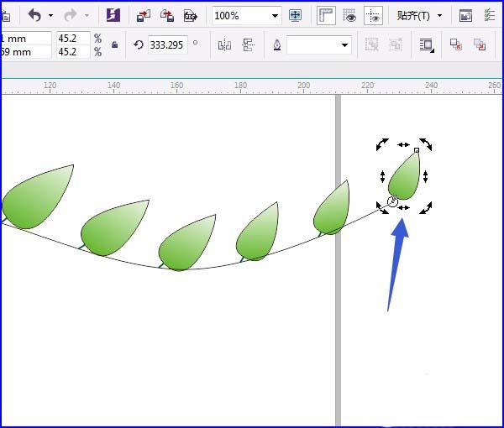Click the To front of layer icon
504x428 pixels.
pyautogui.click(x=456, y=44)
